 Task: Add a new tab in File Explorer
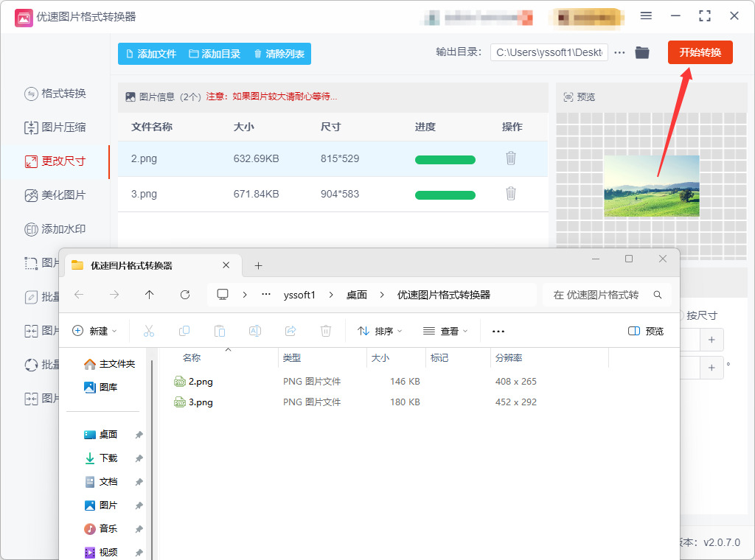259,265
